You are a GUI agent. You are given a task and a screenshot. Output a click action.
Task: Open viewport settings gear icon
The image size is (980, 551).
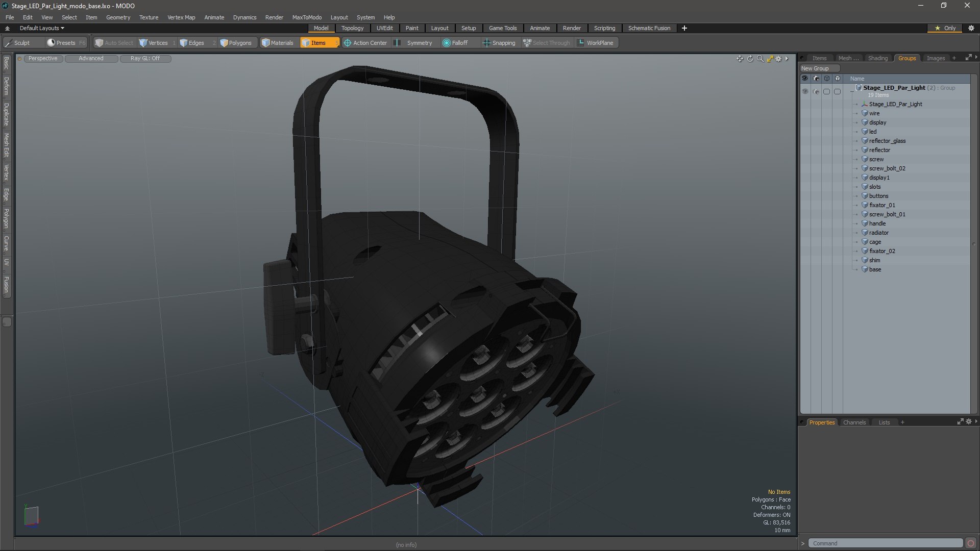pyautogui.click(x=778, y=59)
